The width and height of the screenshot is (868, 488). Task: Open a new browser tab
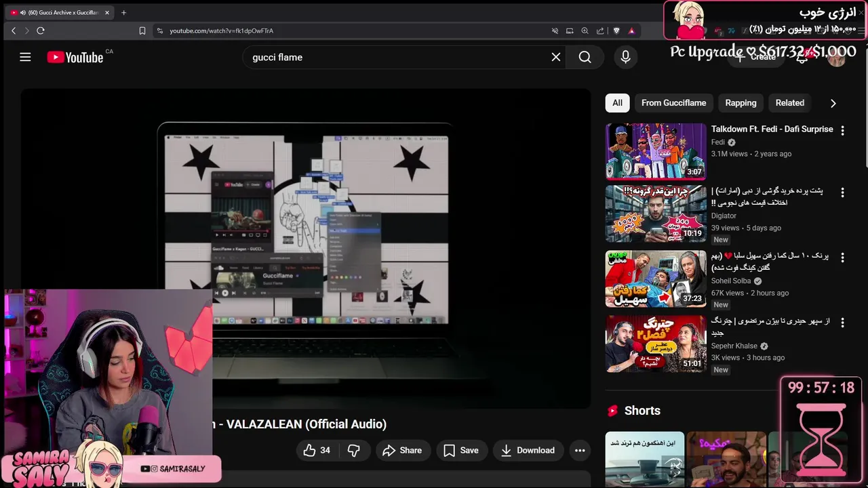pos(123,12)
